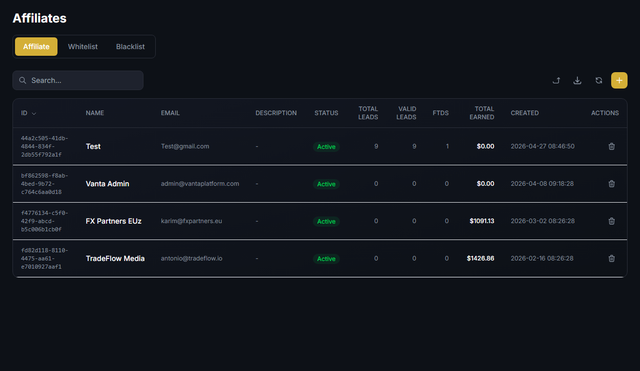Viewport: 640px width, 371px height.
Task: Click the share/export arrow icon
Action: [556, 80]
